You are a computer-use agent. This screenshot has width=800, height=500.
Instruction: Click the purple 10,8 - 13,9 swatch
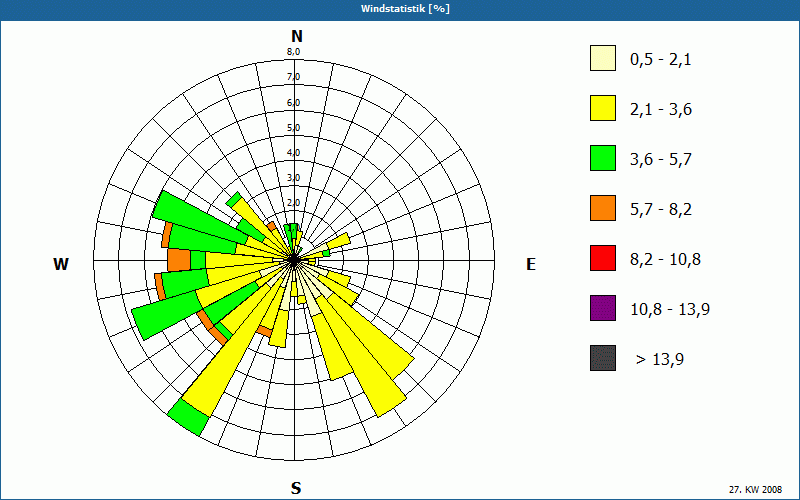[603, 308]
